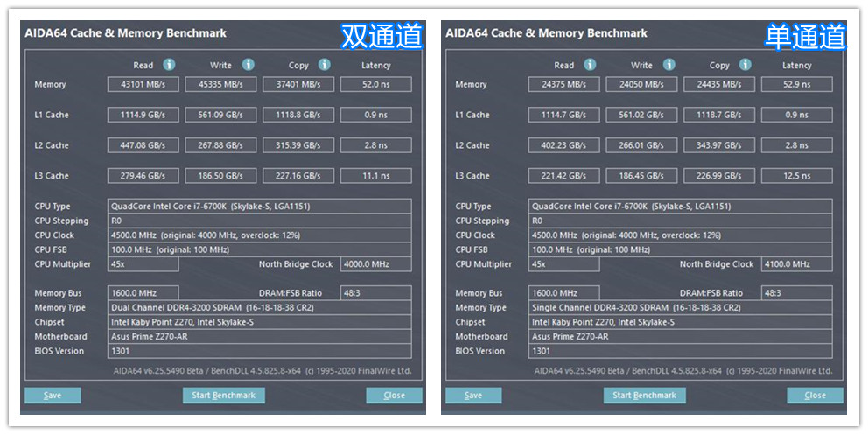The image size is (868, 435).
Task: Click the 双通道 label overlay
Action: [381, 36]
